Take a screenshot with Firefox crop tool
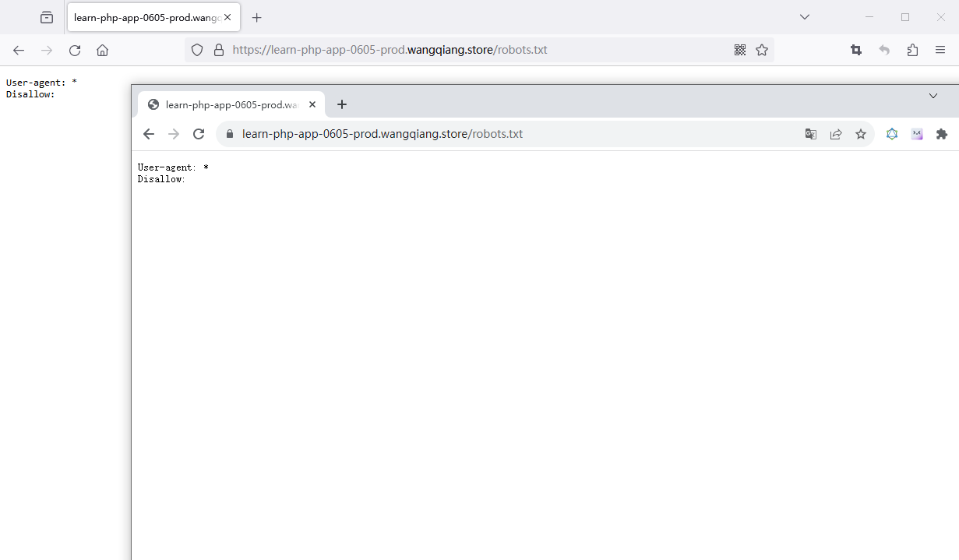This screenshot has width=959, height=560. 856,50
